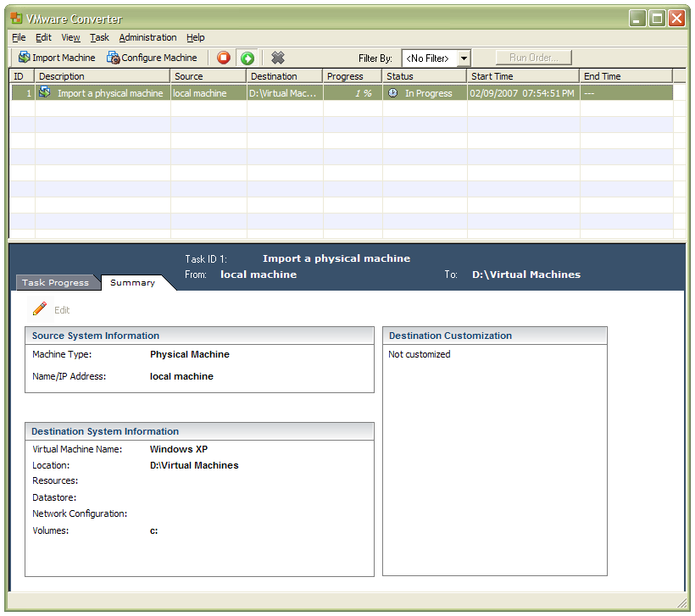The height and width of the screenshot is (616, 695).
Task: Click the 'Not customized' text
Action: pos(420,354)
